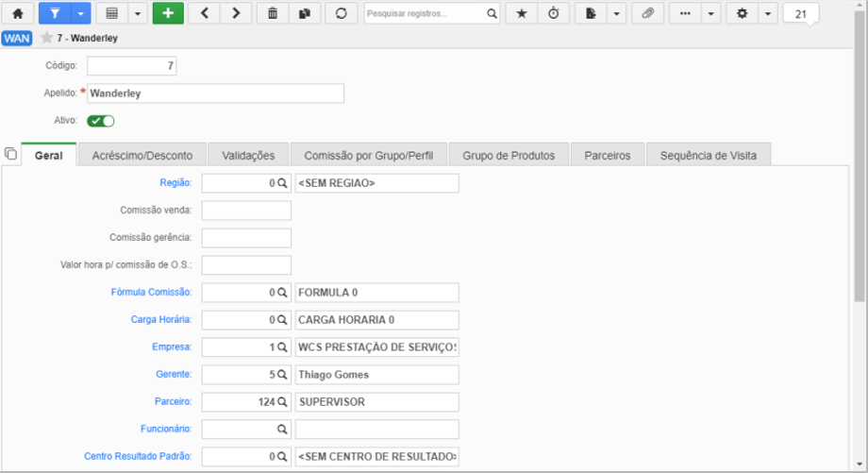Duplicate the current record
Screen dimensions: 868x473
click(305, 13)
